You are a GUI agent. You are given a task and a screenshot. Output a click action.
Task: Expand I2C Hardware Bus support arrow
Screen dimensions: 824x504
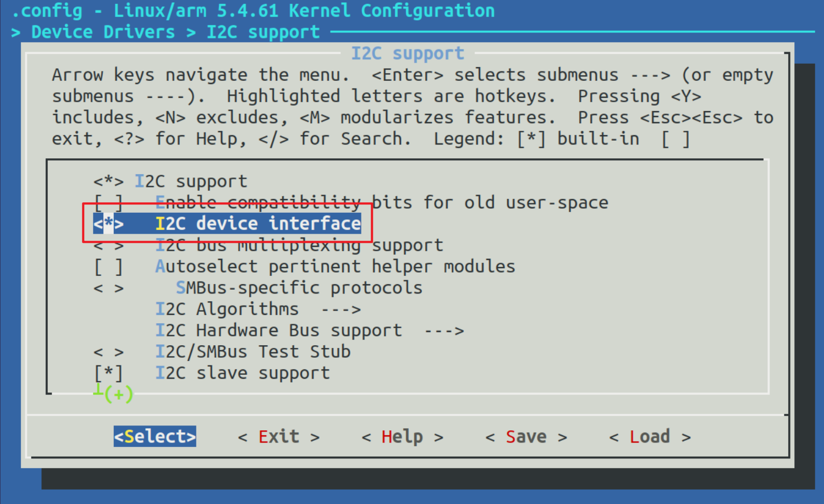(444, 331)
